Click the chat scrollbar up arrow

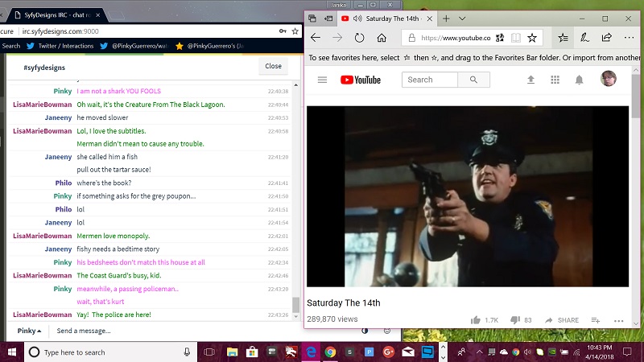coord(296,85)
